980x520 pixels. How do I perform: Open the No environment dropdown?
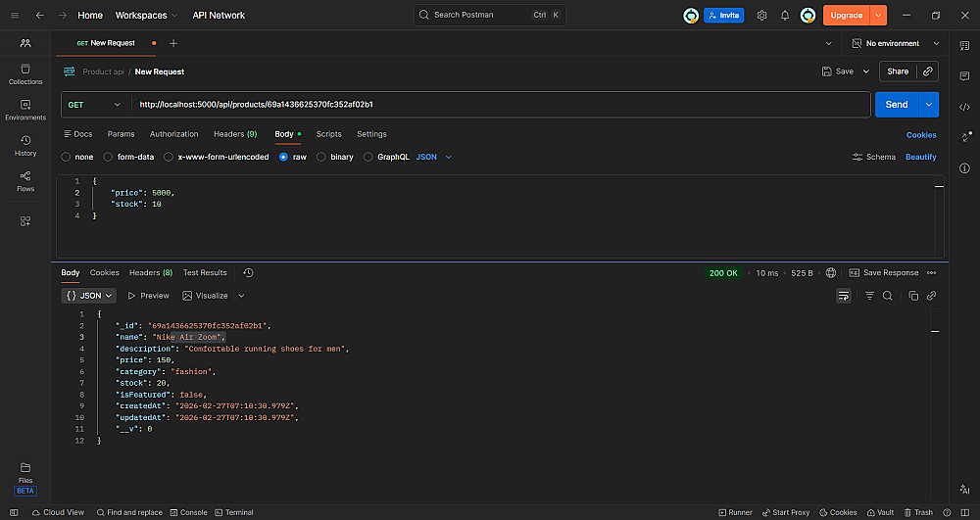click(x=892, y=43)
